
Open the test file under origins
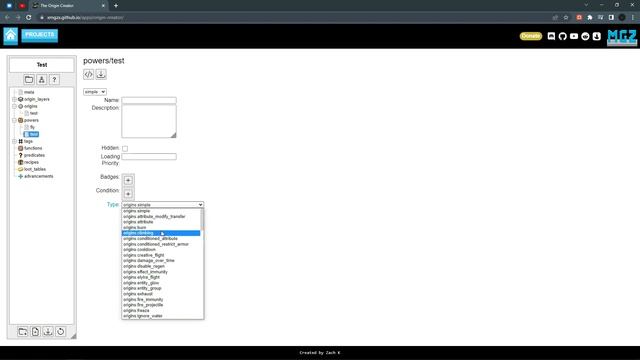click(34, 113)
